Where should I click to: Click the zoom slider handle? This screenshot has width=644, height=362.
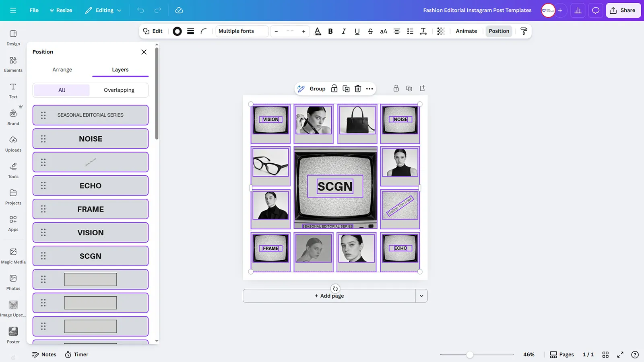[470, 355]
